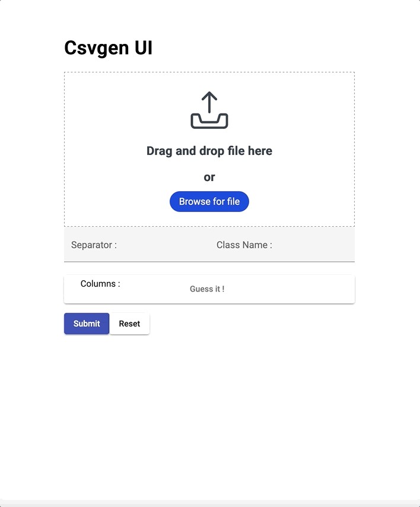
Task: Click the "or" text above Browse
Action: [x=209, y=177]
